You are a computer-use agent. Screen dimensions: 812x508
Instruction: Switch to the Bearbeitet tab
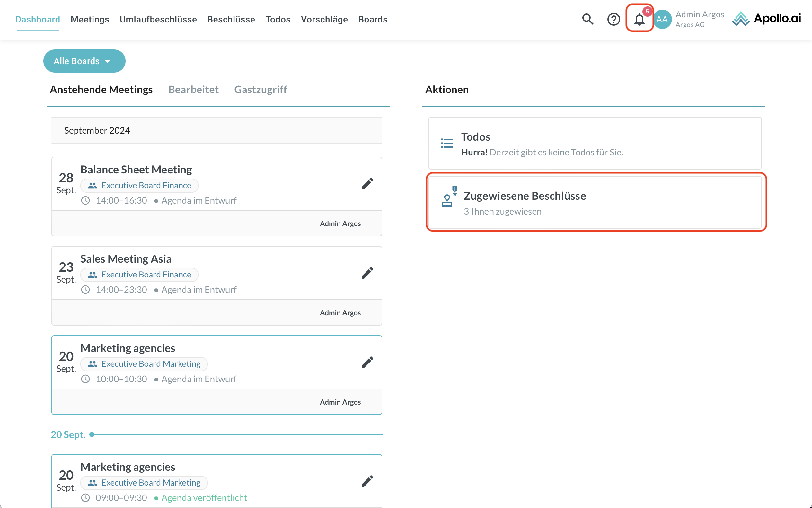(193, 90)
